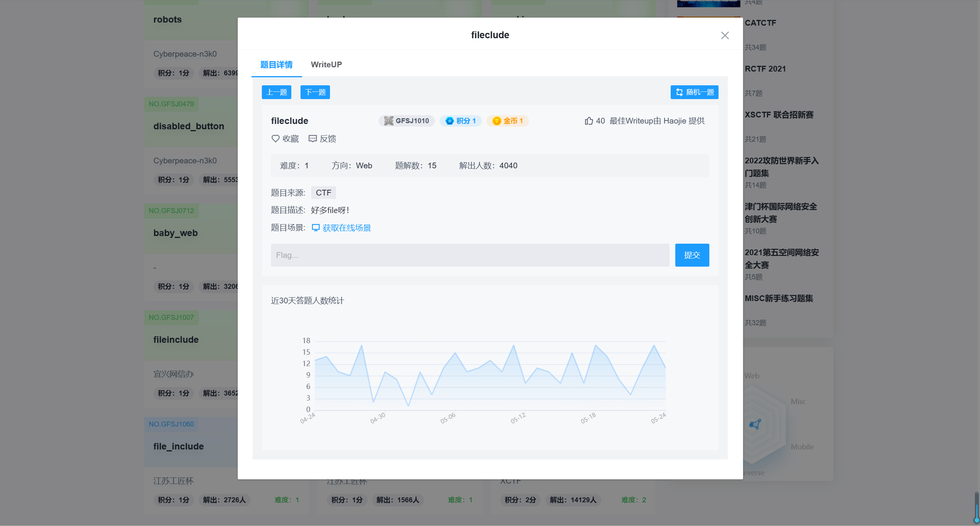Image resolution: width=980 pixels, height=526 pixels.
Task: Click the 金币 1 coin badge
Action: click(x=508, y=121)
